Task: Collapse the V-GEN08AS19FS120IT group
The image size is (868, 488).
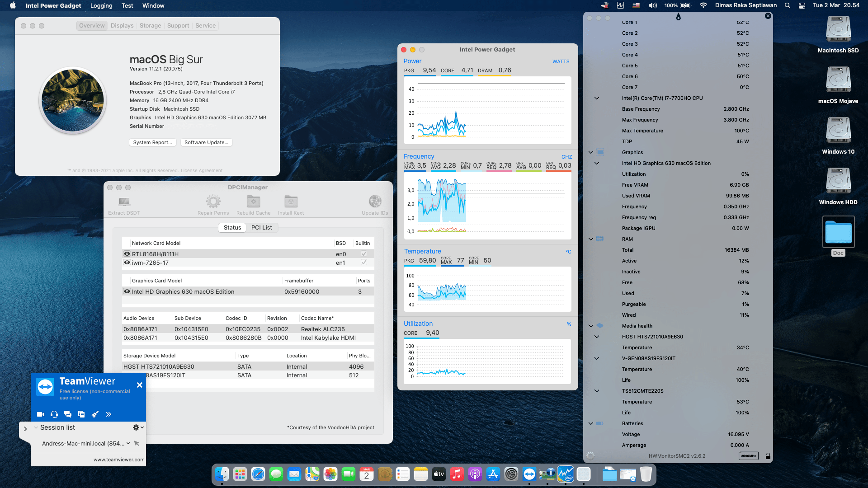Action: (x=597, y=358)
